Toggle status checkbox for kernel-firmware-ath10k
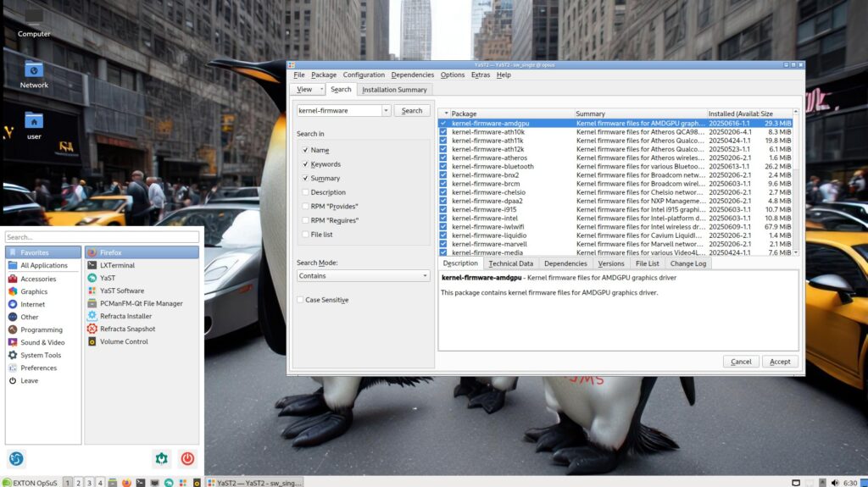 442,132
